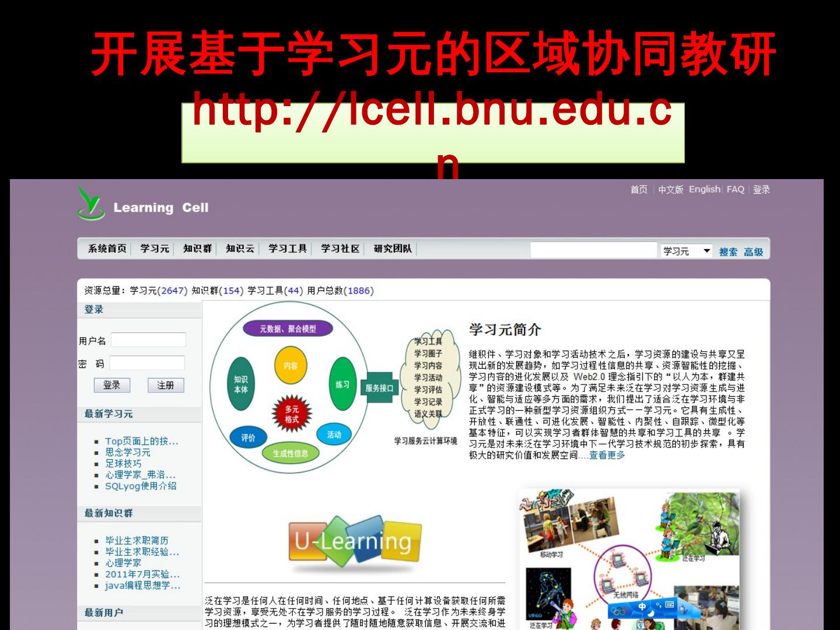Click the 最新学习元 section header
This screenshot has height=630, width=840.
tap(108, 414)
